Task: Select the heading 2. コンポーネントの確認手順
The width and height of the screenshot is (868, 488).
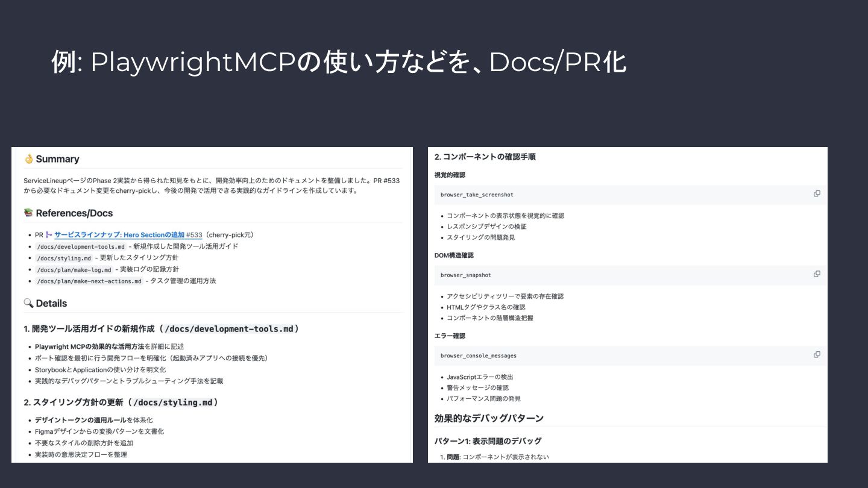Action: click(485, 157)
